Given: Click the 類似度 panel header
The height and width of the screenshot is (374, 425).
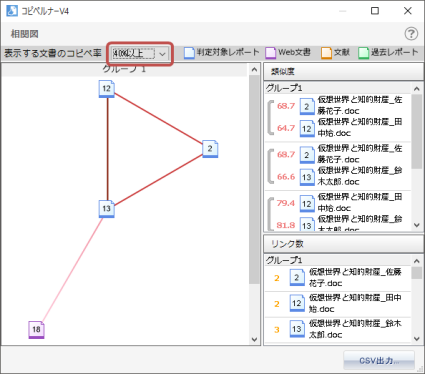Looking at the screenshot, I should (x=343, y=71).
